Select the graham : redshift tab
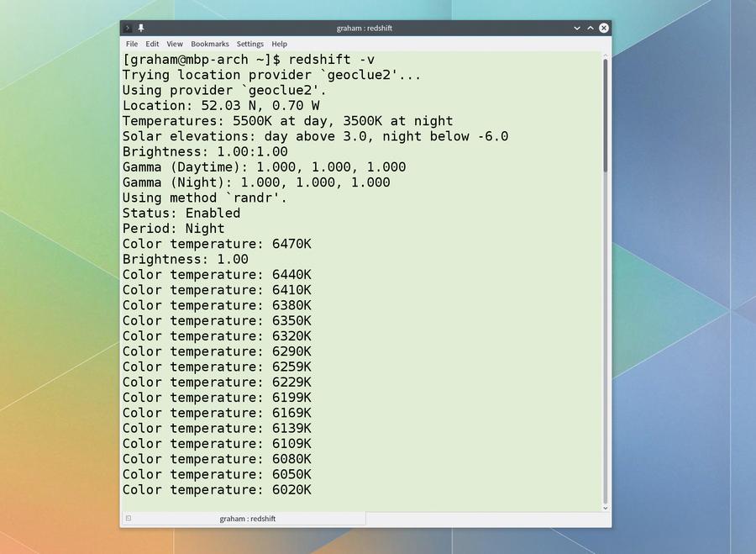Screen dimensions: 756x554 pyautogui.click(x=244, y=519)
